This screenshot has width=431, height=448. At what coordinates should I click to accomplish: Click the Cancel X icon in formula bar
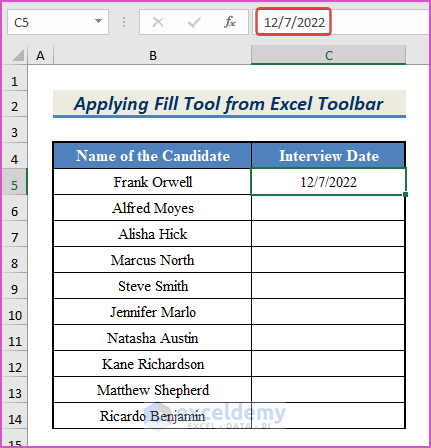(158, 22)
